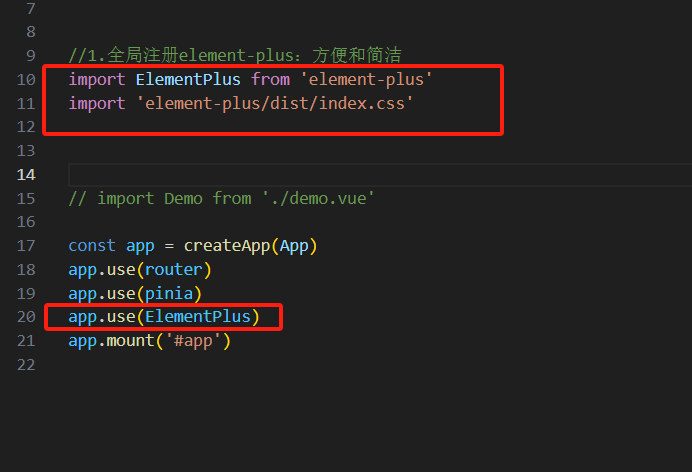Click line number 20 in gutter
This screenshot has width=692, height=472.
coord(26,317)
